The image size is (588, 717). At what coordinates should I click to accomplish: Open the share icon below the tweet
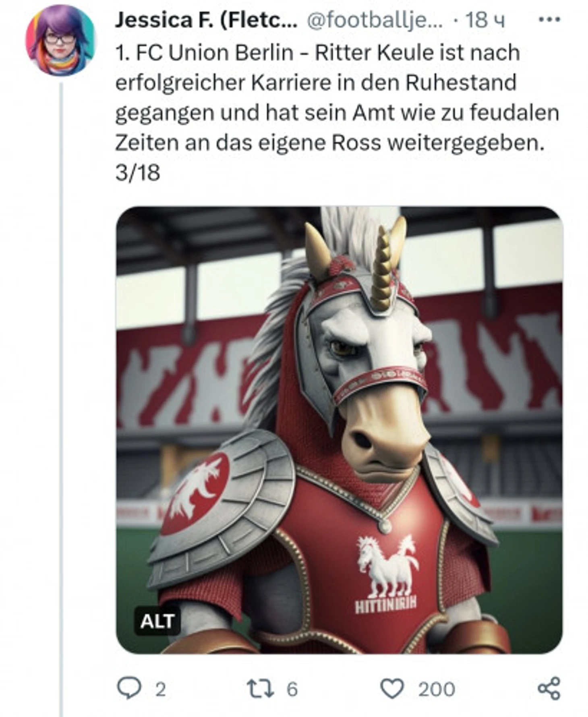coord(549,688)
